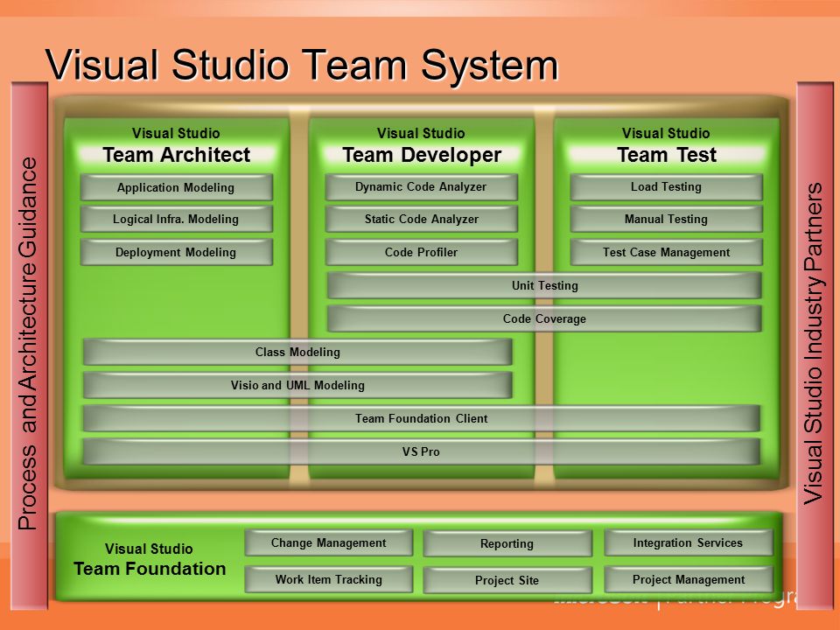840x630 pixels.
Task: Click the Visual Studio Team System title
Action: tap(302, 66)
